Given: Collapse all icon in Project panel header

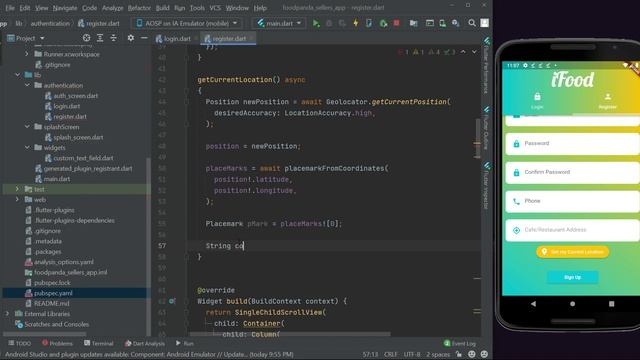Looking at the screenshot, I should coord(113,38).
